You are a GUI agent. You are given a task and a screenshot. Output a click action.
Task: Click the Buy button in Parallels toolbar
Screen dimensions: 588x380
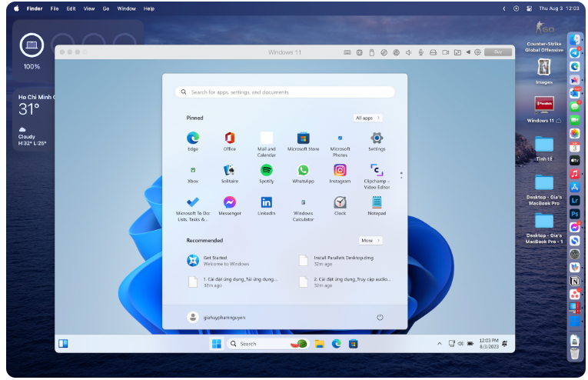coord(498,52)
